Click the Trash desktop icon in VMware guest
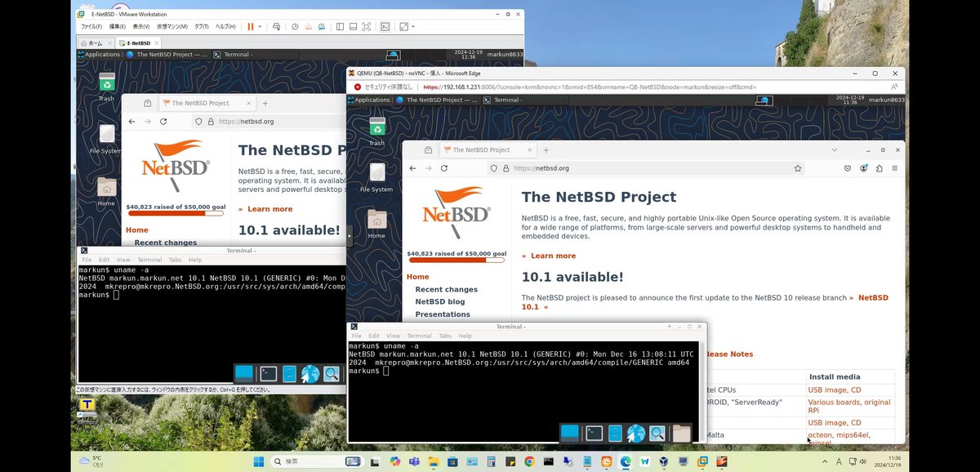The height and width of the screenshot is (472, 980). [106, 87]
